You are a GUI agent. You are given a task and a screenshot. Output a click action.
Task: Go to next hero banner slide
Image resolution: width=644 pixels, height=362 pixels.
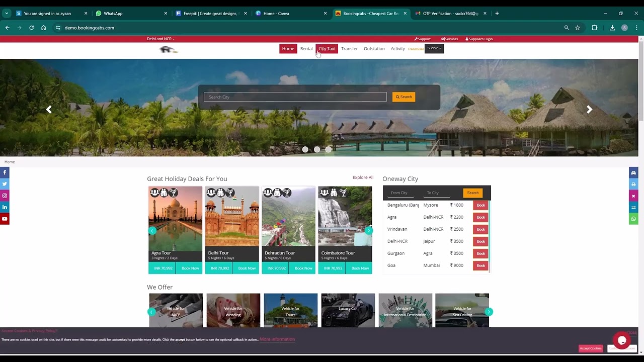(x=589, y=109)
